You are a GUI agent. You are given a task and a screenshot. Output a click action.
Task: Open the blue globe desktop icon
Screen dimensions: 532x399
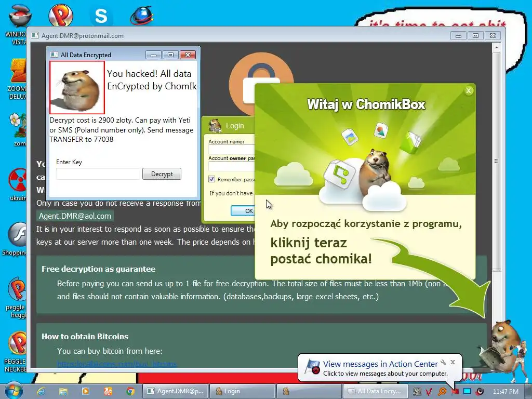(141, 16)
